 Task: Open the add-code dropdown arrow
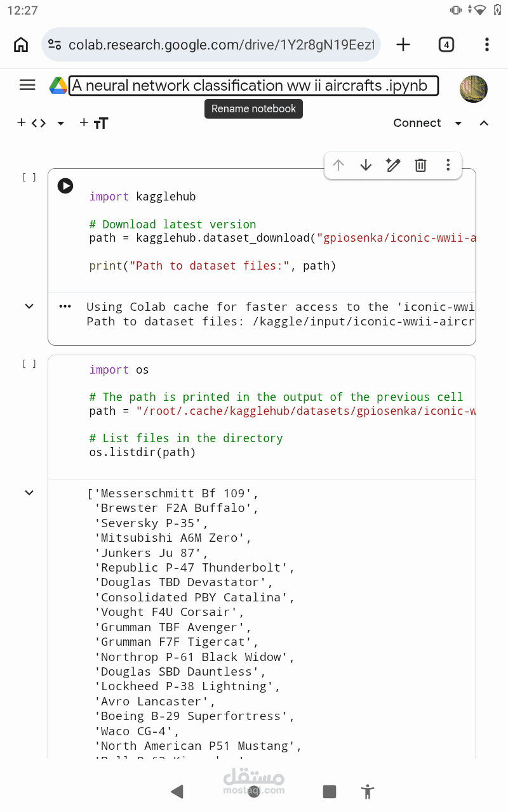[x=61, y=123]
